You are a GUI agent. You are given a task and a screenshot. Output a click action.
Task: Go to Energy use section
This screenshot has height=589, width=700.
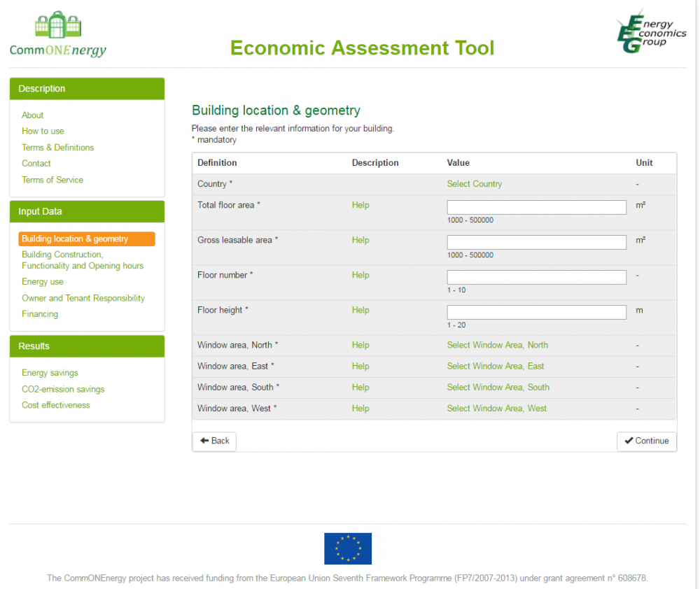[43, 282]
